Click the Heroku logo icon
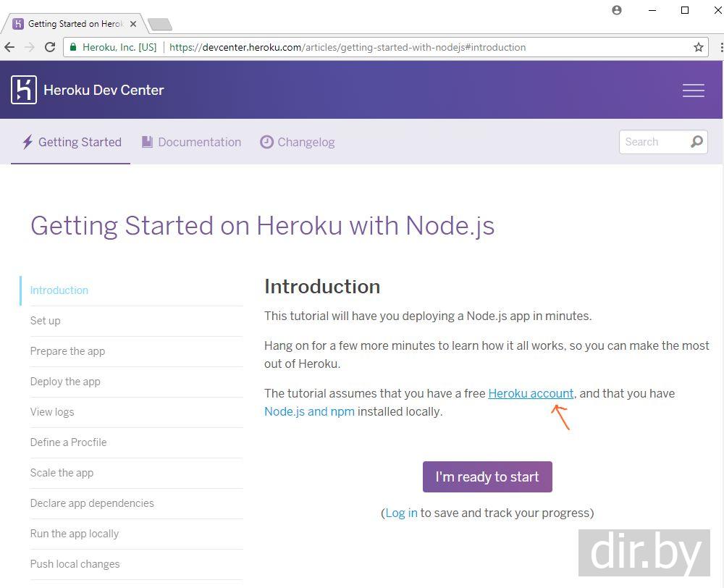Viewport: 724px width, 588px height. click(24, 90)
